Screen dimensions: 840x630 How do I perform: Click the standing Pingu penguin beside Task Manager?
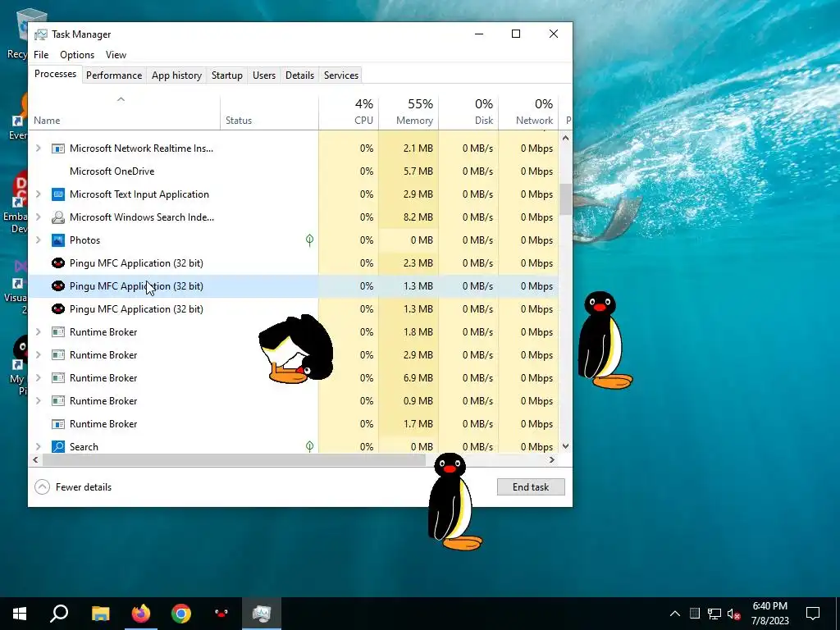pos(605,340)
